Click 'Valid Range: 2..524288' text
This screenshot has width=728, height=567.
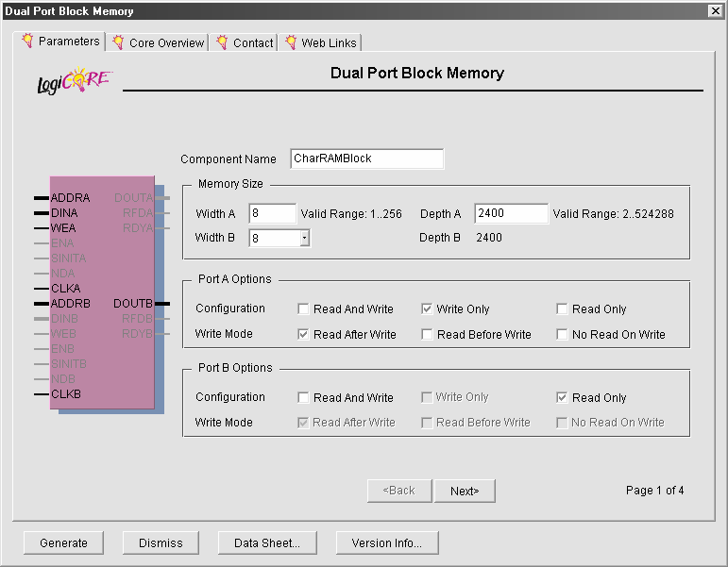613,214
